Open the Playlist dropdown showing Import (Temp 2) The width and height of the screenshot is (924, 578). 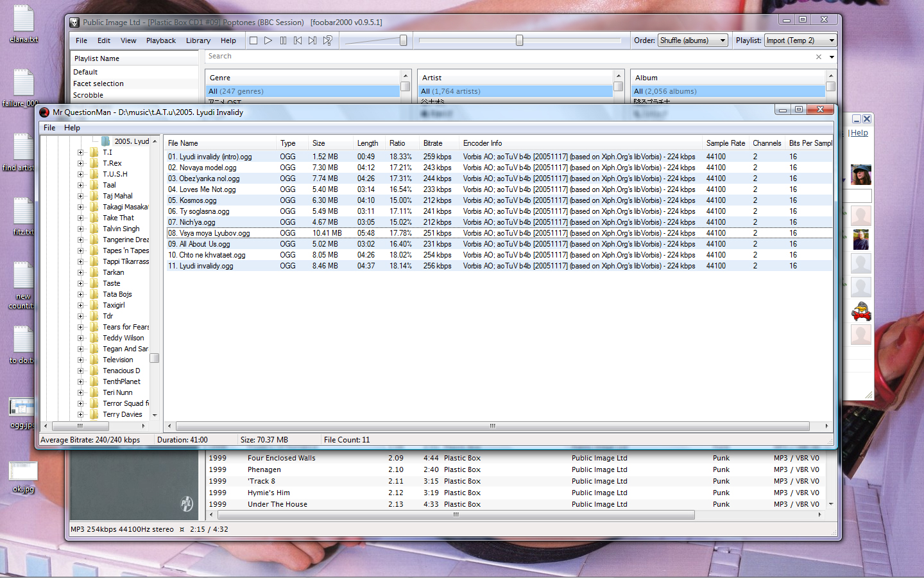(x=801, y=40)
